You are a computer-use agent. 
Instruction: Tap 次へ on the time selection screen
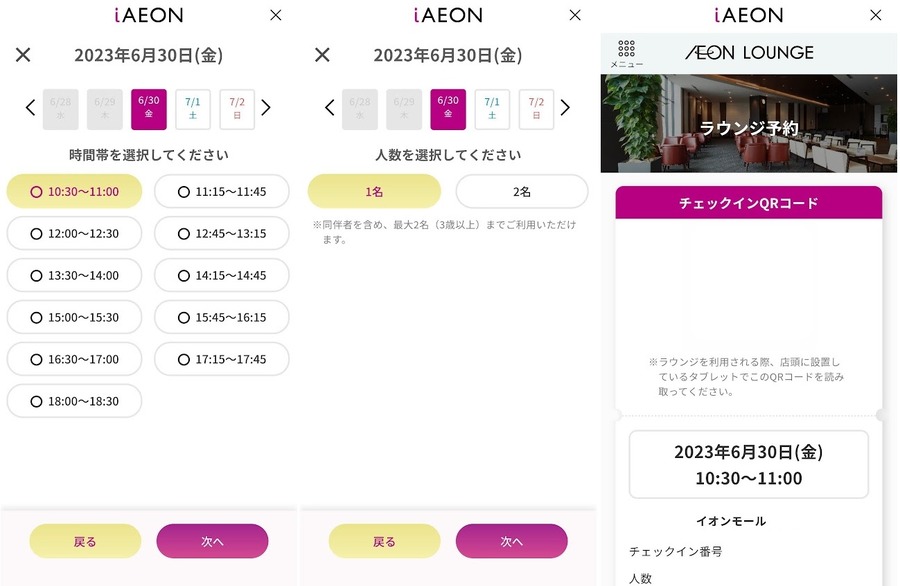pyautogui.click(x=212, y=541)
